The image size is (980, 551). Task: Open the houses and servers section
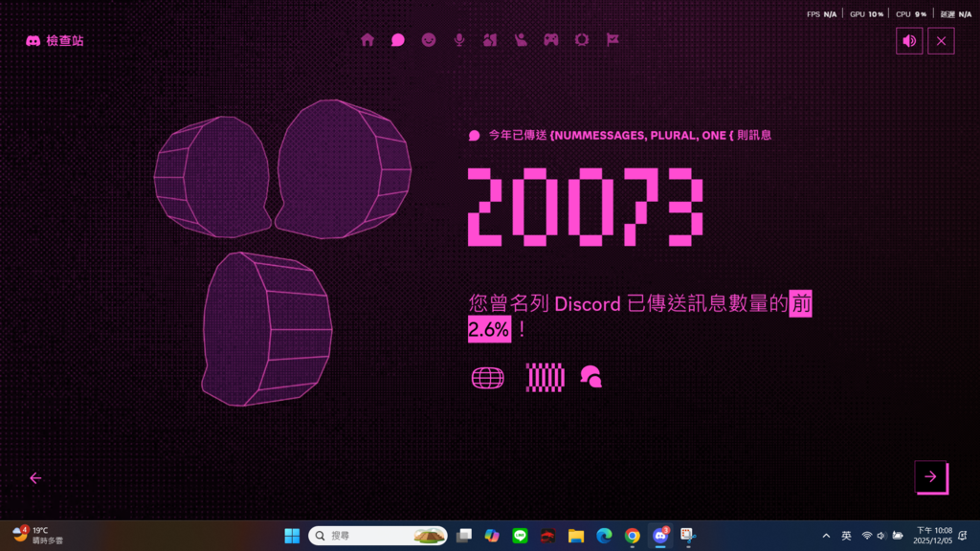click(x=490, y=40)
